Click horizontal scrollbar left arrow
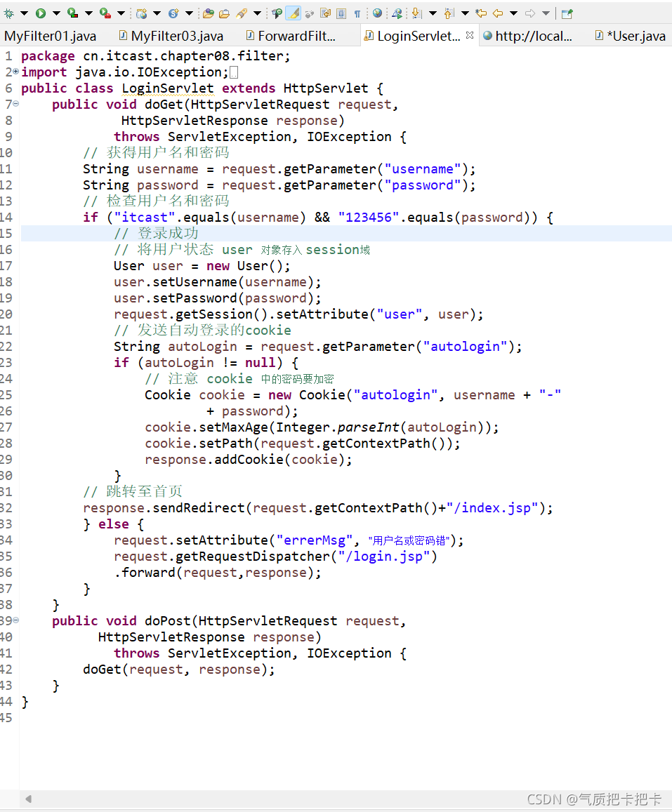The height and width of the screenshot is (812, 672). coord(29,799)
